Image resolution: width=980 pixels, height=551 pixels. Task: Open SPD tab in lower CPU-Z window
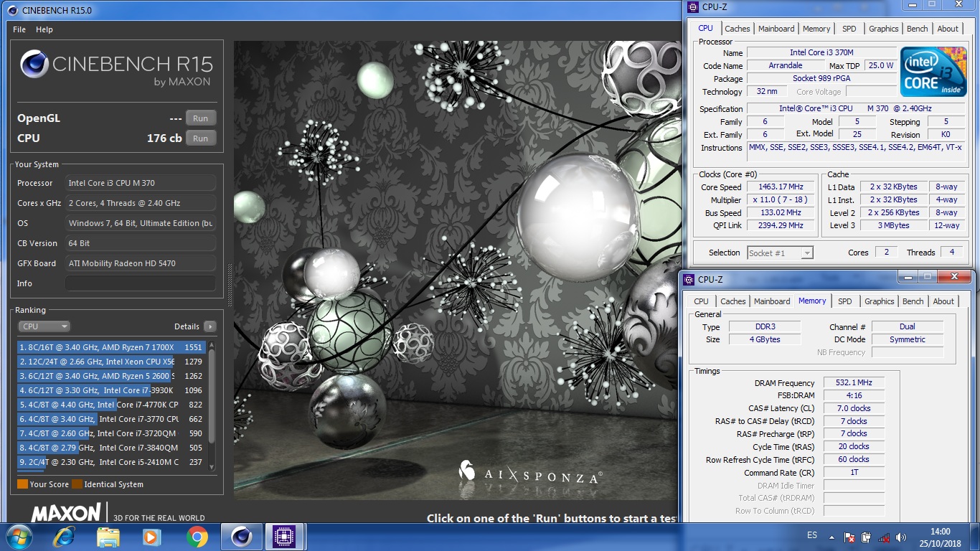845,301
